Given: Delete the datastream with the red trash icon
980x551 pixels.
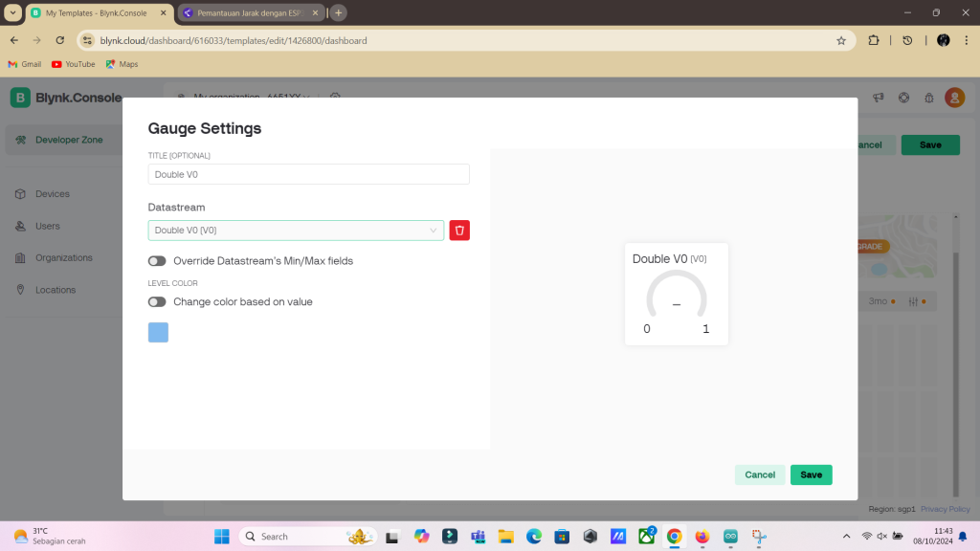Looking at the screenshot, I should point(459,231).
